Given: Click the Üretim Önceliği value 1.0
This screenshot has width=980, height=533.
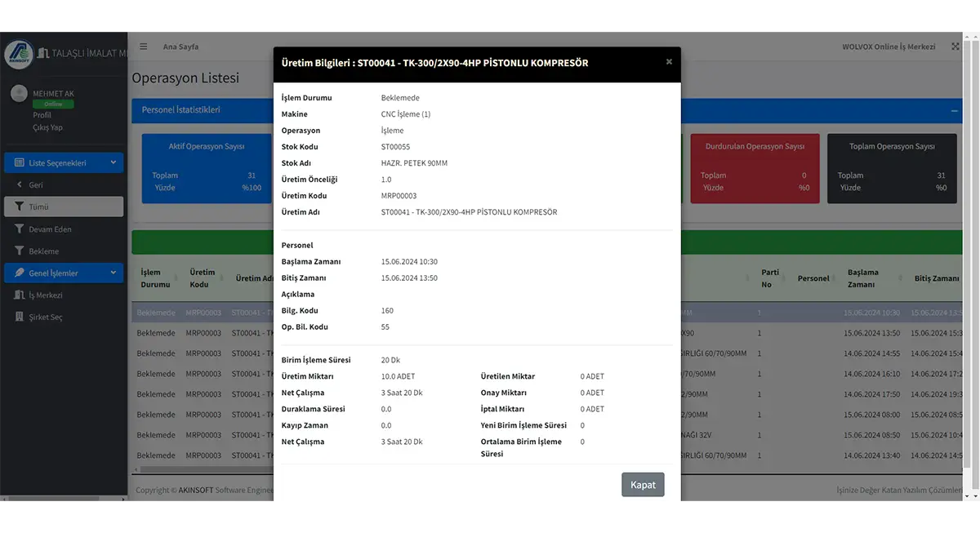Looking at the screenshot, I should tap(386, 180).
